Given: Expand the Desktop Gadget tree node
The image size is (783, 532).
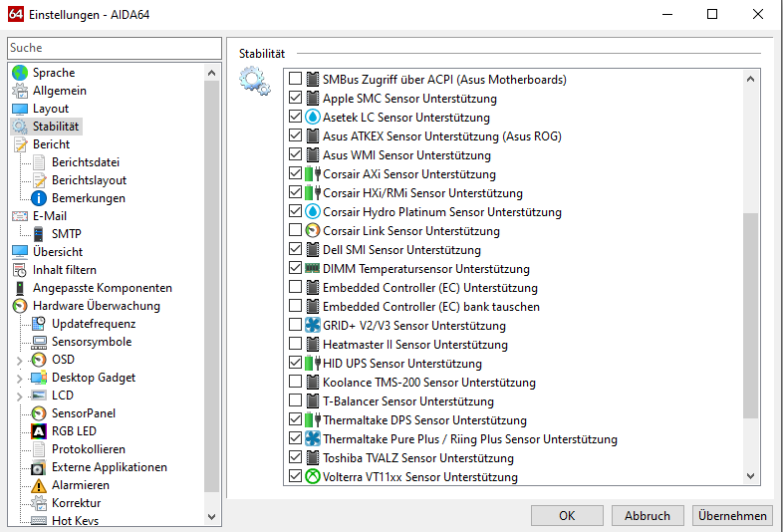Looking at the screenshot, I should [19, 379].
